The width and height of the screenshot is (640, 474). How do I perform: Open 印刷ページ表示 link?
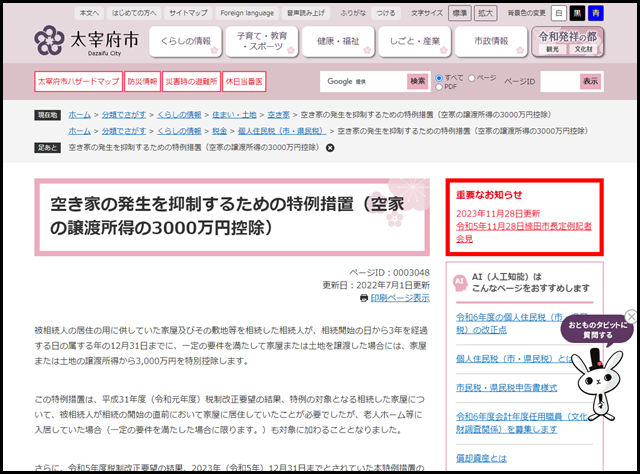coord(400,298)
